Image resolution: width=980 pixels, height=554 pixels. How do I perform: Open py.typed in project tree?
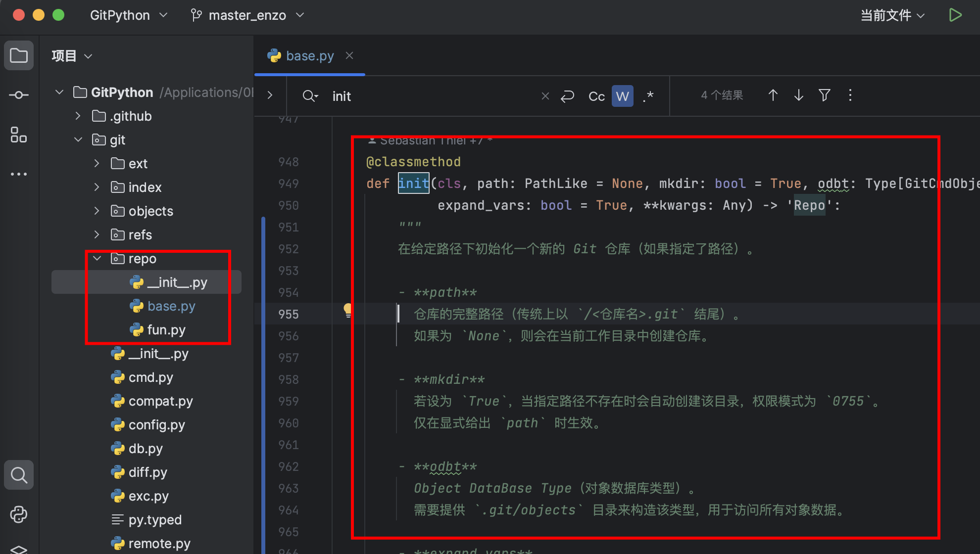(146, 520)
